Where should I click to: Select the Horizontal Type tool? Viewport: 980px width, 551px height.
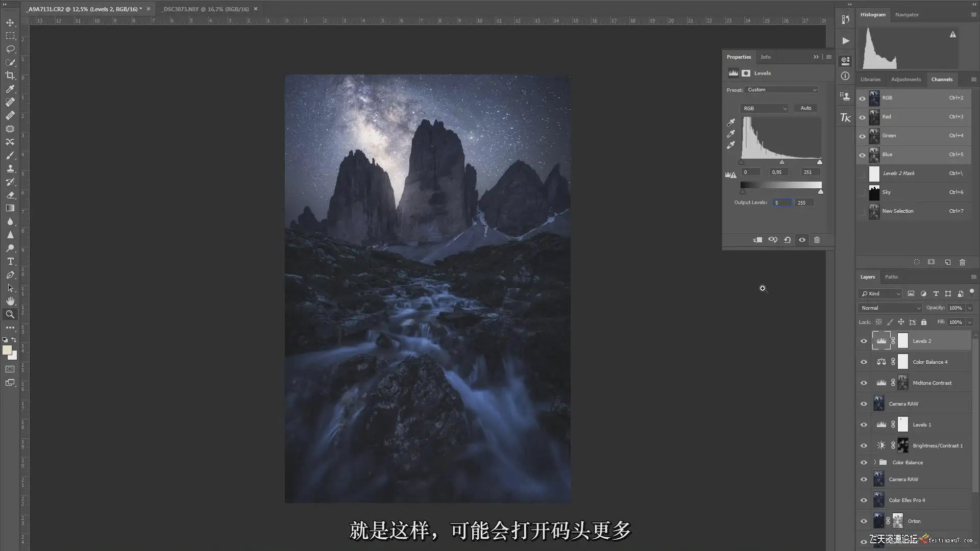[10, 261]
